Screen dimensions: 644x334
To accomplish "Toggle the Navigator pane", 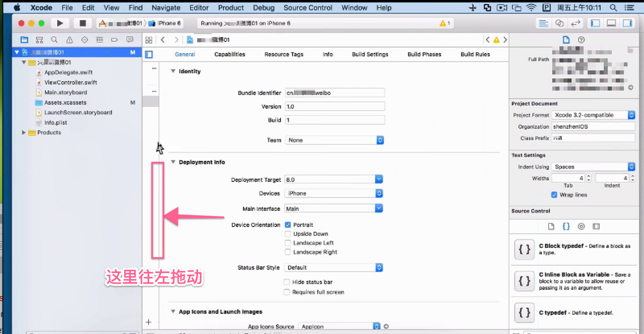I will tap(595, 23).
